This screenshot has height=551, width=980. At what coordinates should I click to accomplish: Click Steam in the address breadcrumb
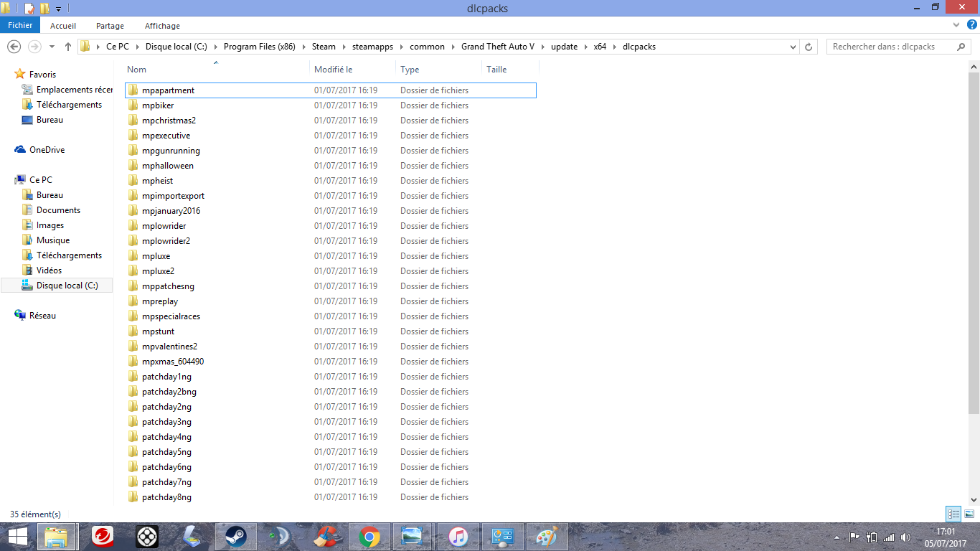(x=324, y=47)
